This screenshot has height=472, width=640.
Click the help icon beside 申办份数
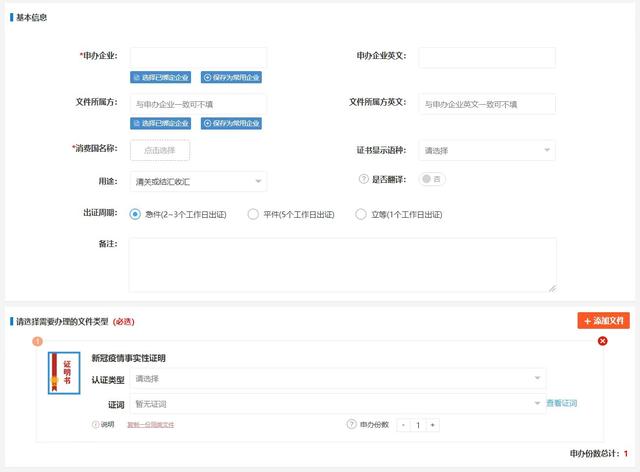351,424
